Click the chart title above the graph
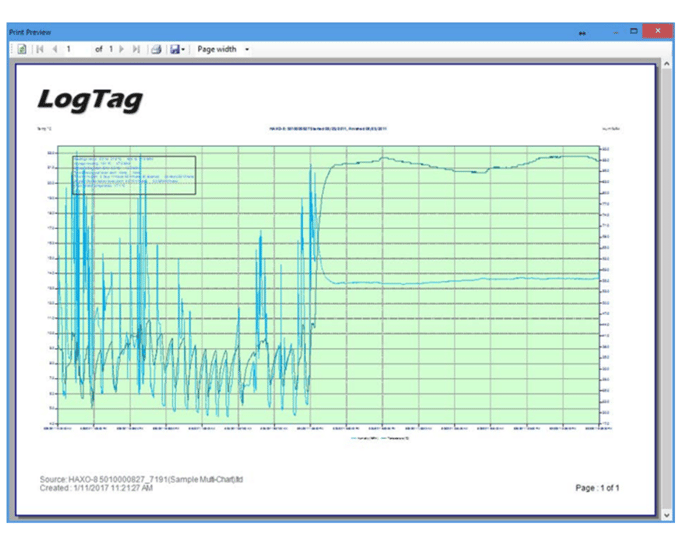The image size is (688, 536). pos(328,129)
